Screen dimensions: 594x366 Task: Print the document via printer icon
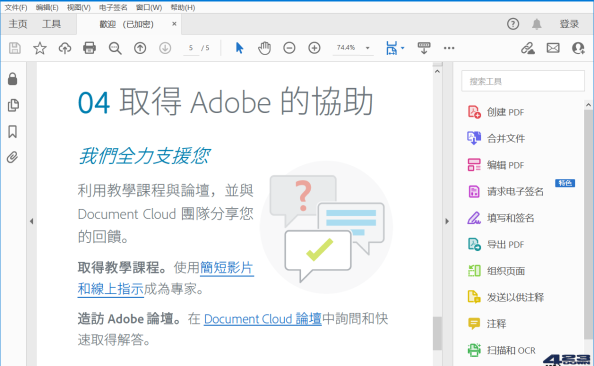click(89, 48)
